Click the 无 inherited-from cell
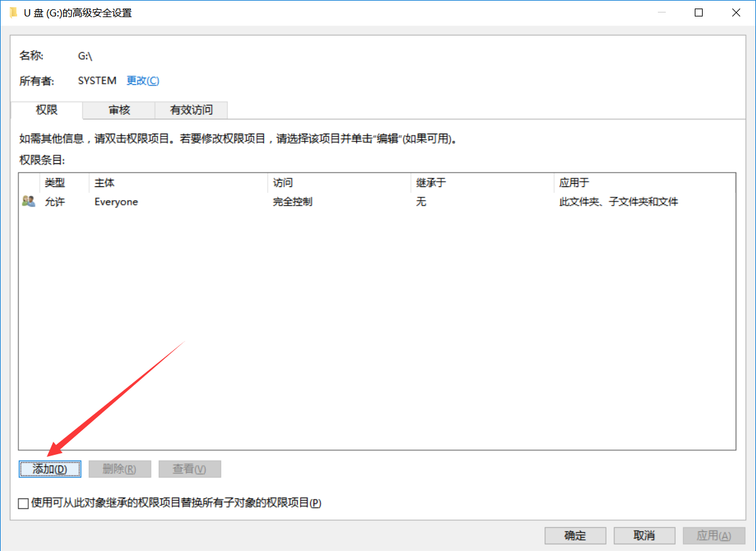 (421, 201)
